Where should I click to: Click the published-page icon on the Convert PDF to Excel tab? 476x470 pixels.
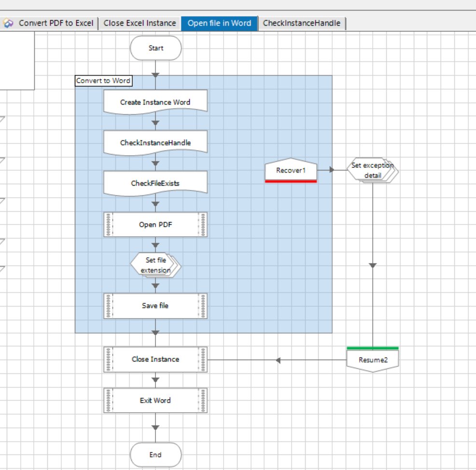9,23
